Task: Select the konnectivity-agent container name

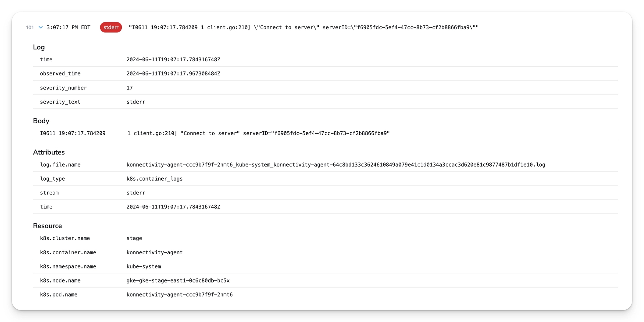Action: [155, 252]
